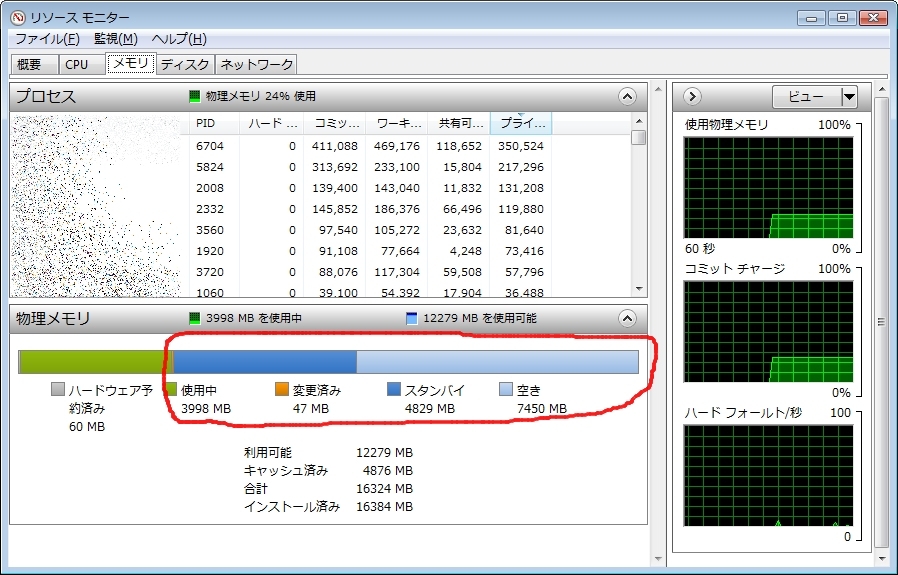Viewport: 898px width, 575px height.
Task: Click the 233,100 working set value
Action: (397, 167)
